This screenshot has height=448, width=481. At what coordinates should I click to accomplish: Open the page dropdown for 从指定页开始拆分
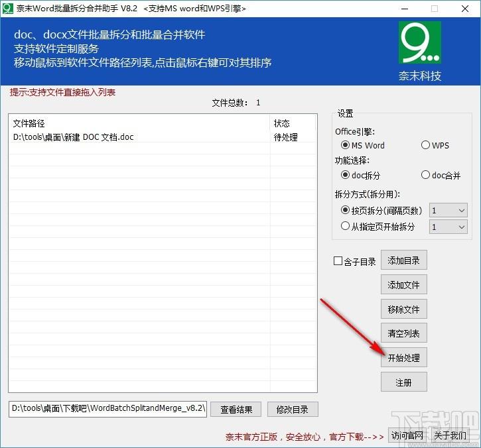pos(448,227)
